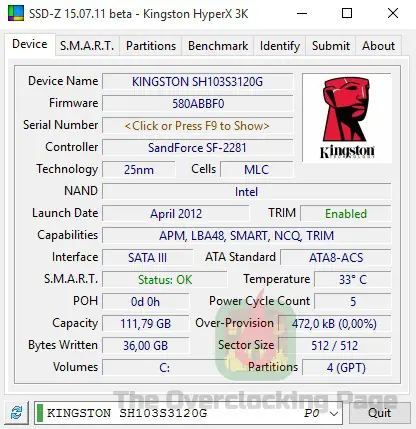Click the Launch Date value April 2012

(176, 214)
